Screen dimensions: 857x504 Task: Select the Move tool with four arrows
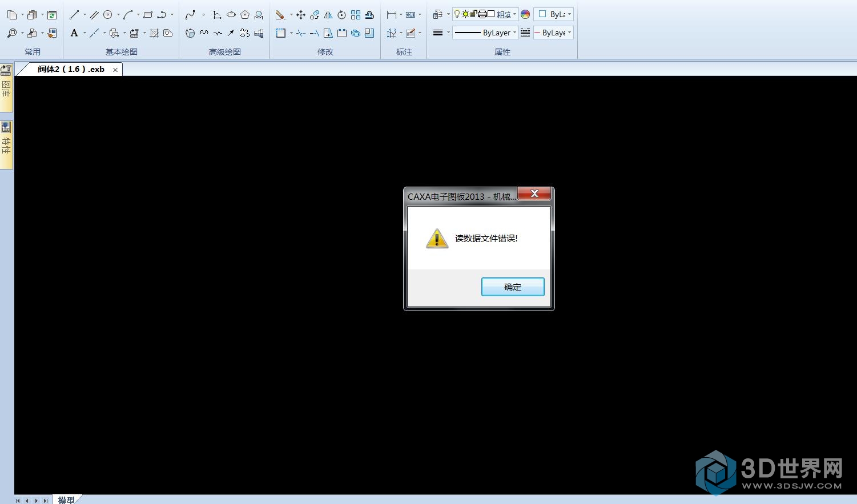(x=301, y=15)
